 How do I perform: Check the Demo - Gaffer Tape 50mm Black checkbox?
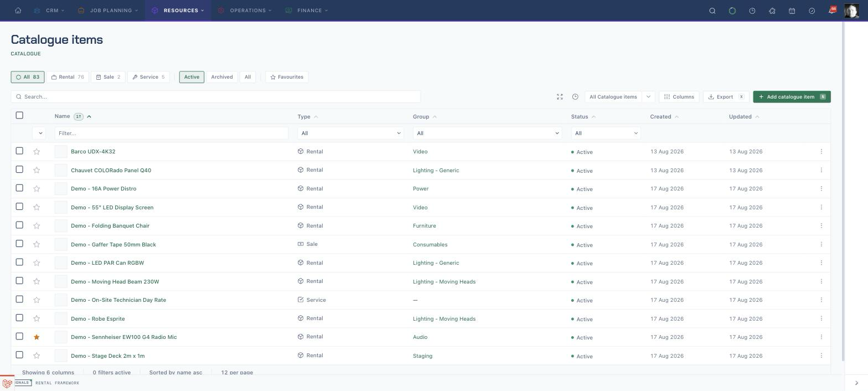[x=19, y=244]
